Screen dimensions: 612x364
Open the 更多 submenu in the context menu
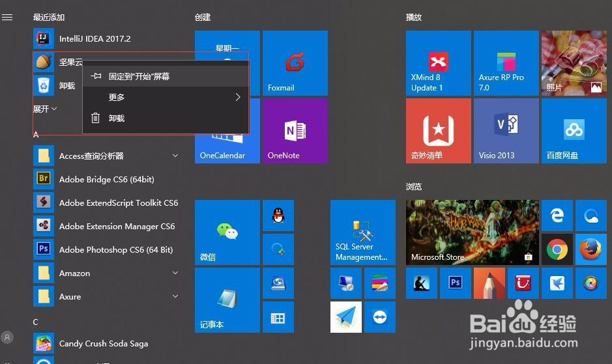tap(166, 97)
